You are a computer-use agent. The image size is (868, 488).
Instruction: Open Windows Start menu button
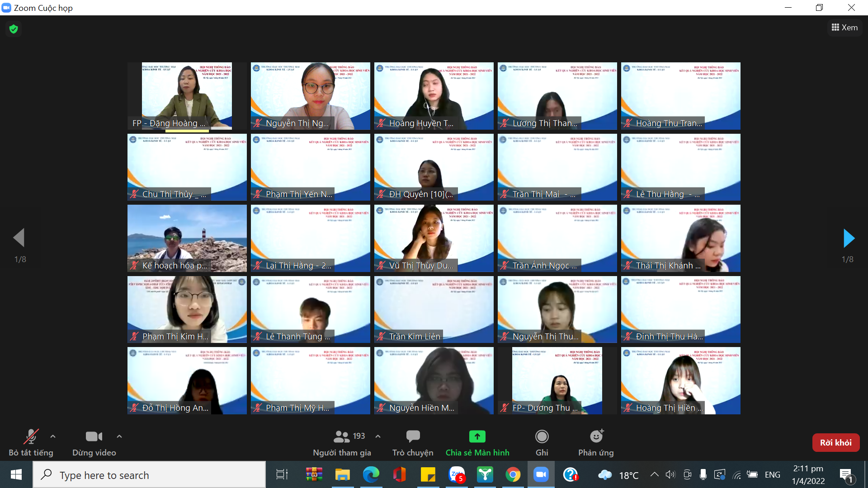pyautogui.click(x=16, y=475)
